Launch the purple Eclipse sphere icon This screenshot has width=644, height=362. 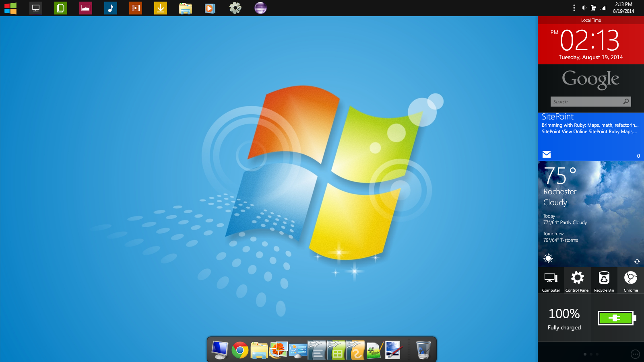260,8
